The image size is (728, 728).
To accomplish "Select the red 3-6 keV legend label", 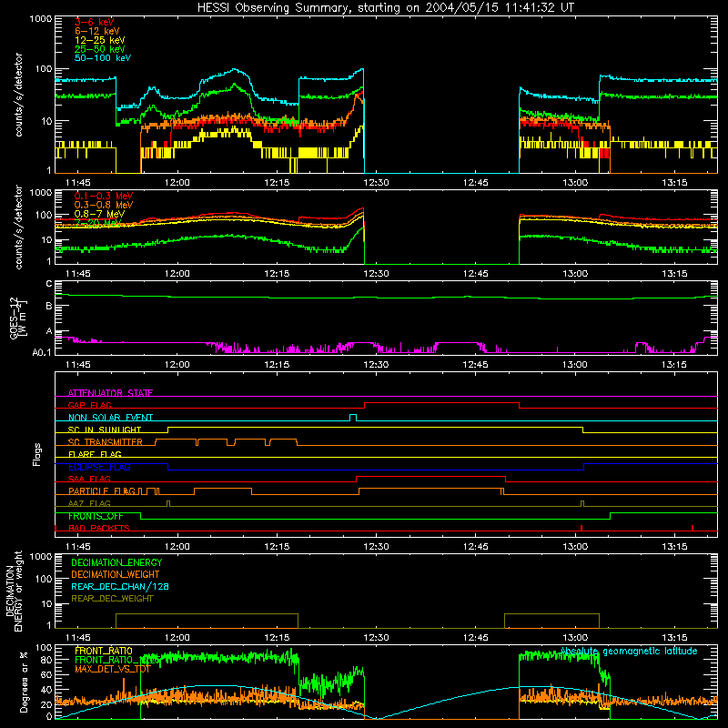I will coord(95,22).
